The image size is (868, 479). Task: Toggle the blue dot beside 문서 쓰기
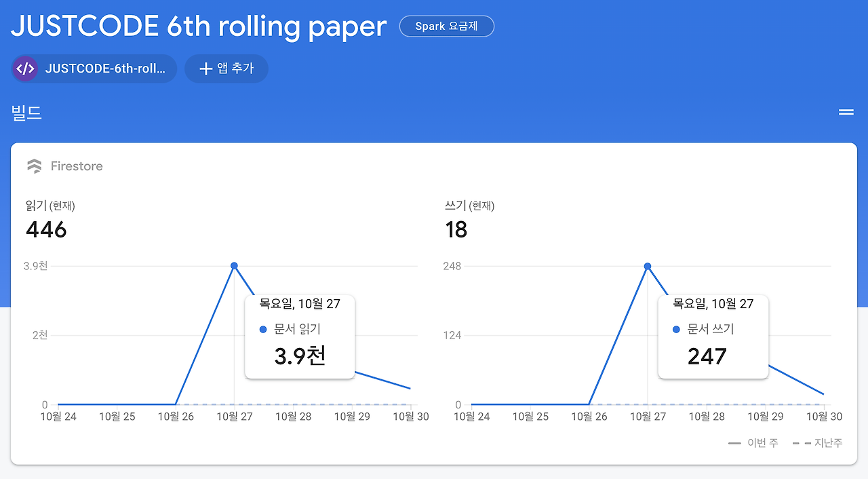(675, 329)
